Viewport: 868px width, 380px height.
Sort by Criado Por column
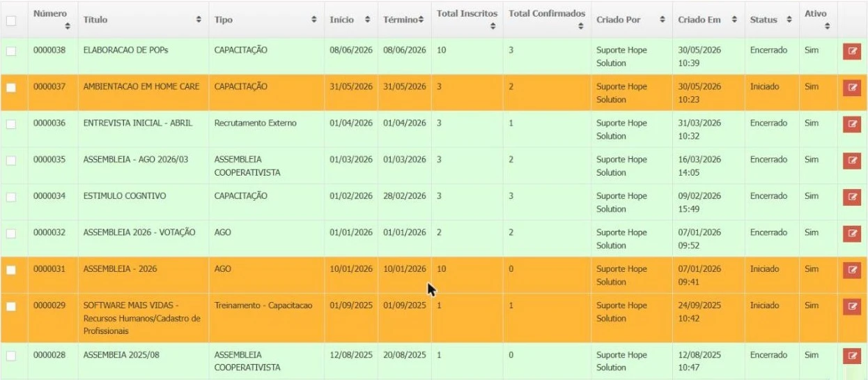pyautogui.click(x=631, y=20)
